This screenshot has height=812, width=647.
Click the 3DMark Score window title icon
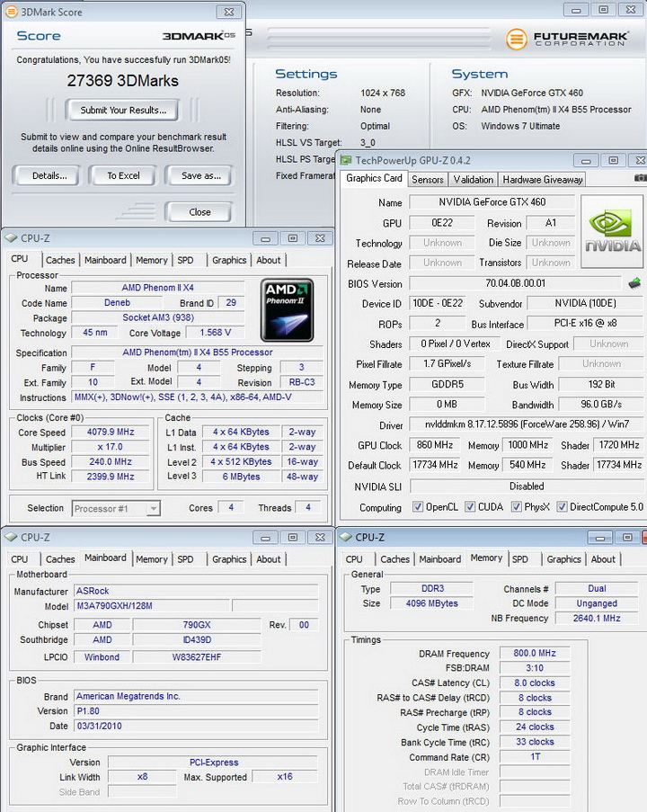click(12, 12)
